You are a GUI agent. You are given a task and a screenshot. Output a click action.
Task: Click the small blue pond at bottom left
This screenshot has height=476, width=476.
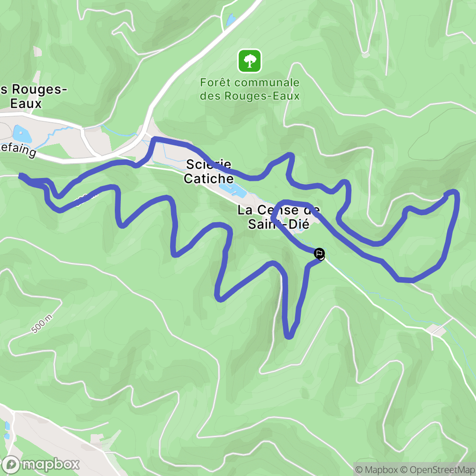click(x=7, y=430)
